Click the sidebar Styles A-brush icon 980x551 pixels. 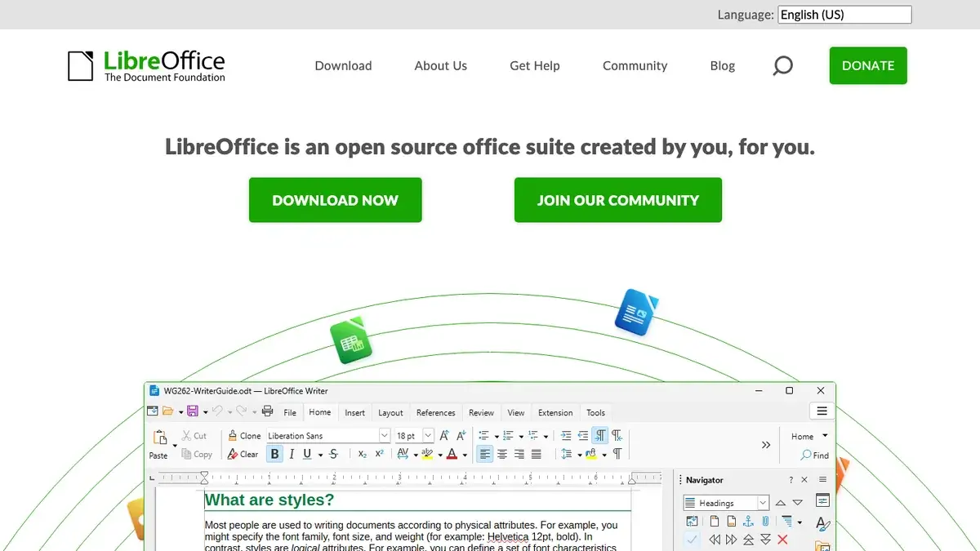pyautogui.click(x=822, y=523)
